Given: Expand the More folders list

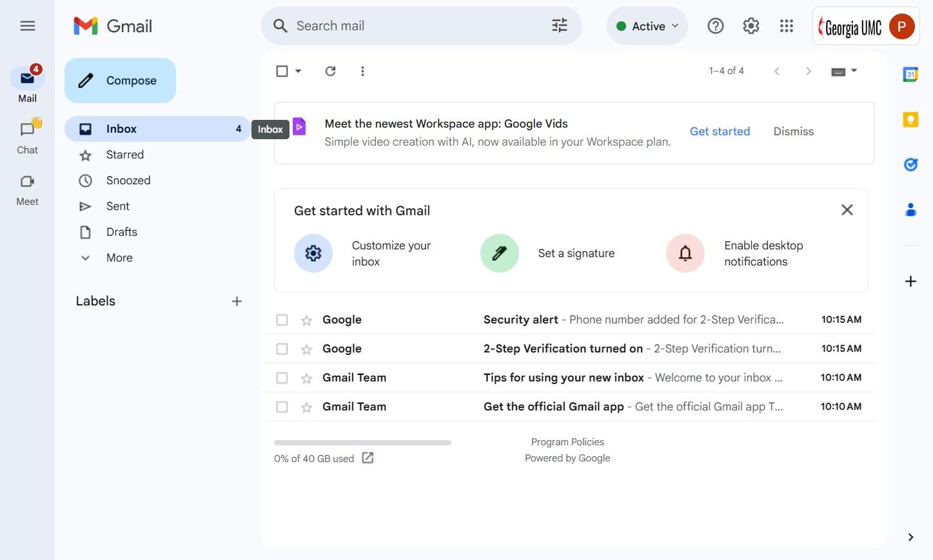Looking at the screenshot, I should (119, 258).
